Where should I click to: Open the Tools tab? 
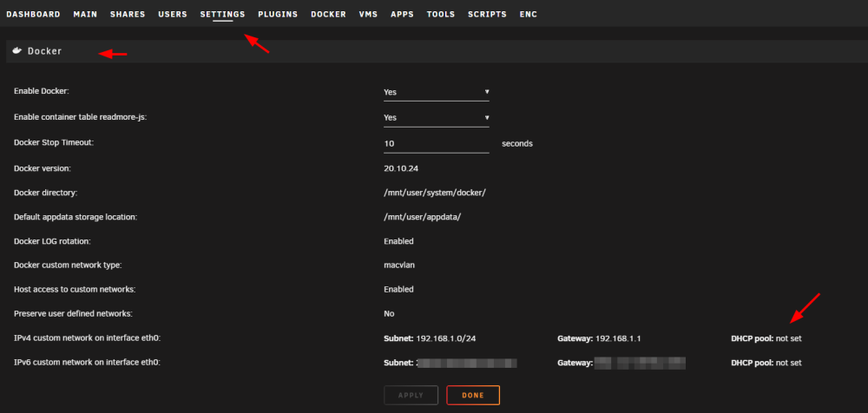441,15
